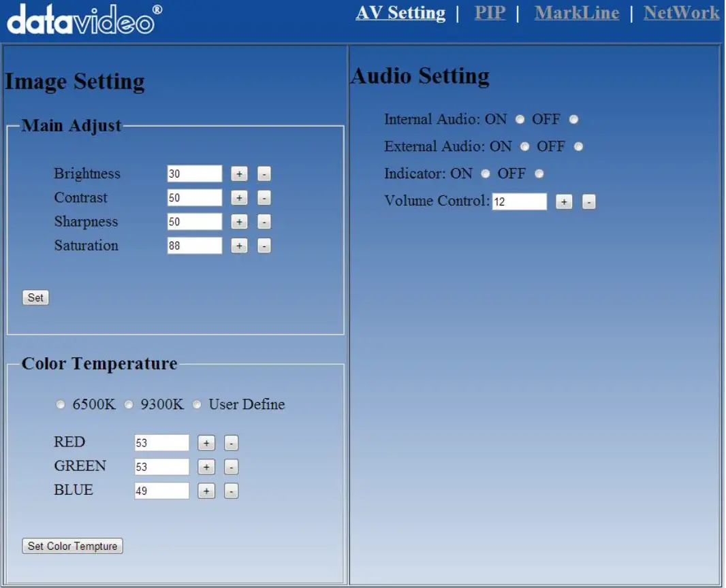Increase Contrast with the plus button
Screen dimensions: 726x588
(239, 198)
